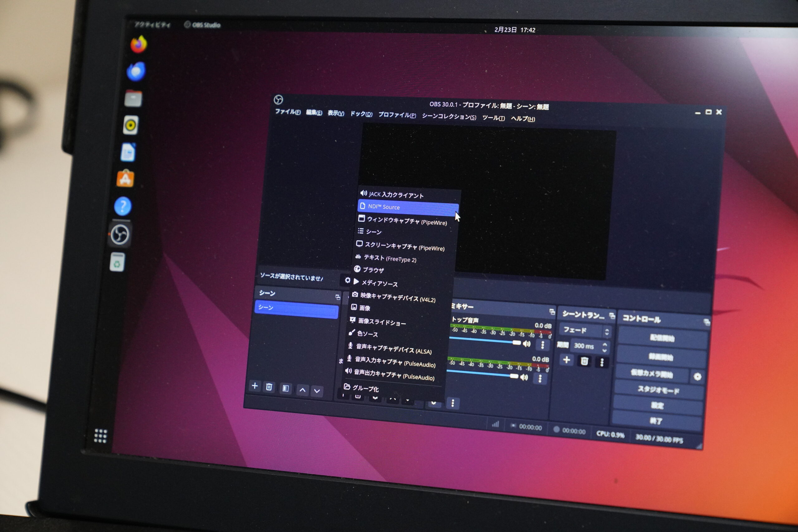Viewport: 798px width, 532px height.
Task: Adjust desktop audio volume slider
Action: click(517, 343)
